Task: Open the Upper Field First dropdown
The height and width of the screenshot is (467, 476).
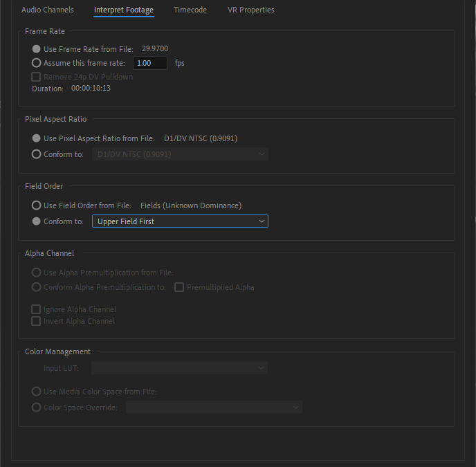Action: pyautogui.click(x=180, y=221)
